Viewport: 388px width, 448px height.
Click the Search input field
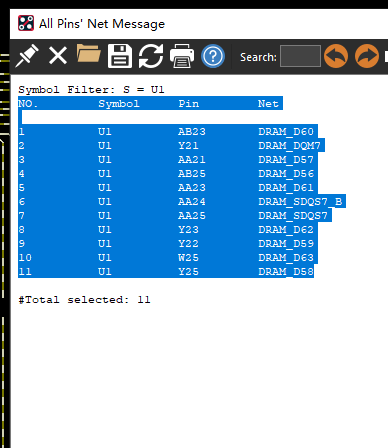(x=300, y=56)
